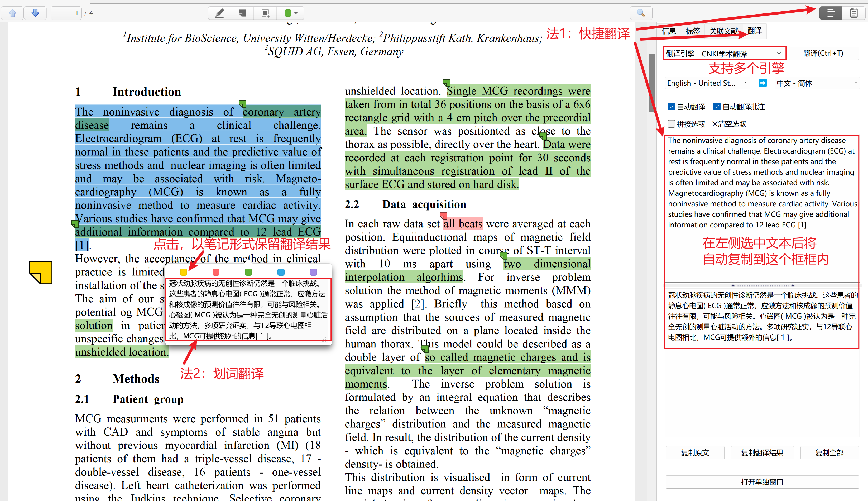Screen dimensions: 868x501
Task: Show the info side panel icon
Action: click(x=831, y=13)
